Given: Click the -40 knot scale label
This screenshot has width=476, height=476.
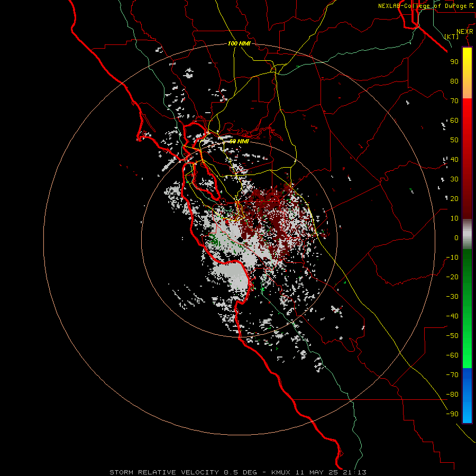Looking at the screenshot, I should 452,316.
